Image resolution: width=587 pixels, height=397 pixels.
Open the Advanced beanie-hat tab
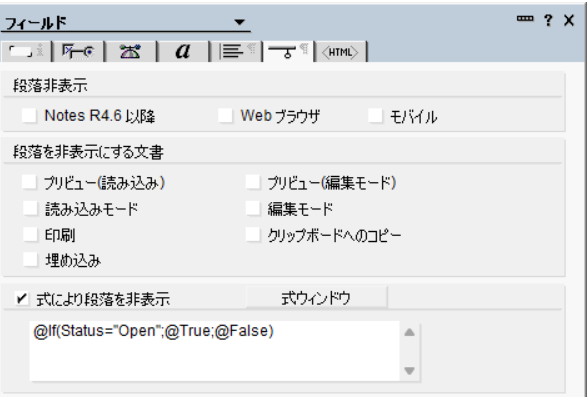click(x=130, y=51)
